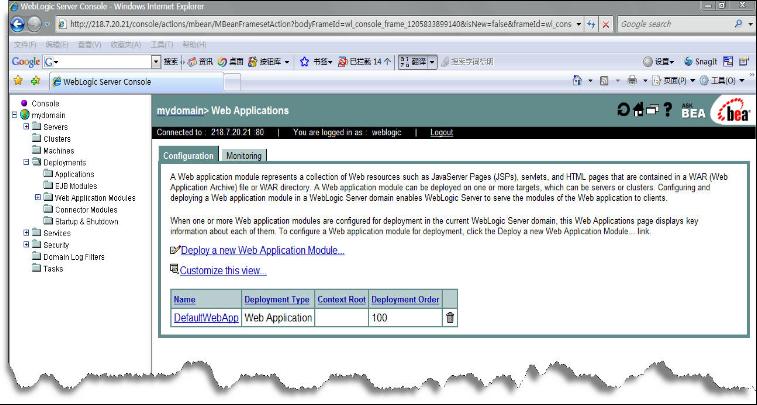Select mydomain in navigation tree
Screen dimensions: 757x405
click(x=48, y=115)
